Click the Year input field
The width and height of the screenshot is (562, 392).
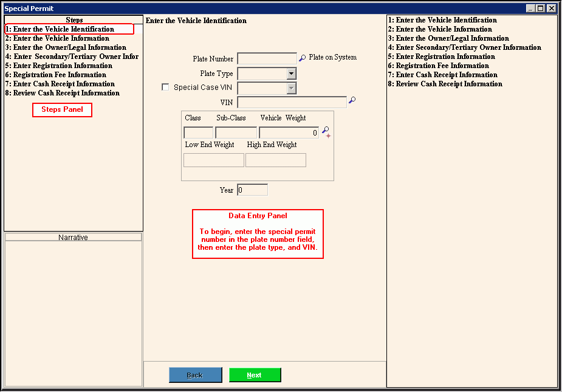tap(252, 190)
